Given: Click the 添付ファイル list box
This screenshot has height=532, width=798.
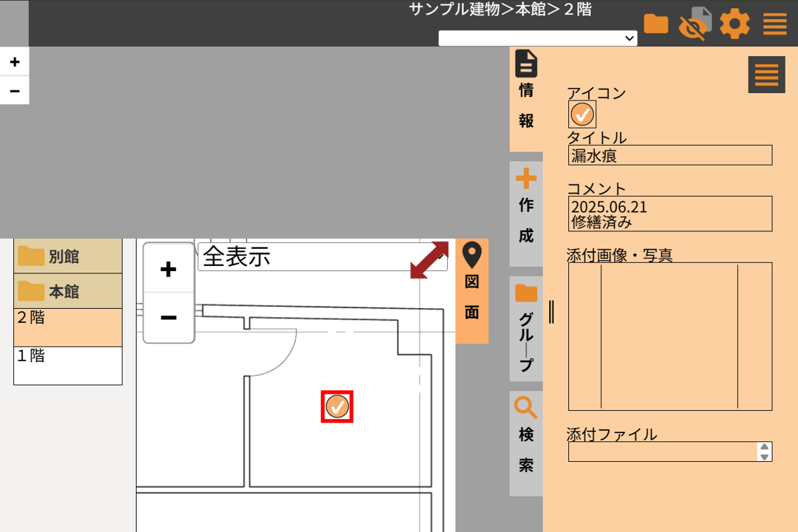Looking at the screenshot, I should (x=669, y=451).
